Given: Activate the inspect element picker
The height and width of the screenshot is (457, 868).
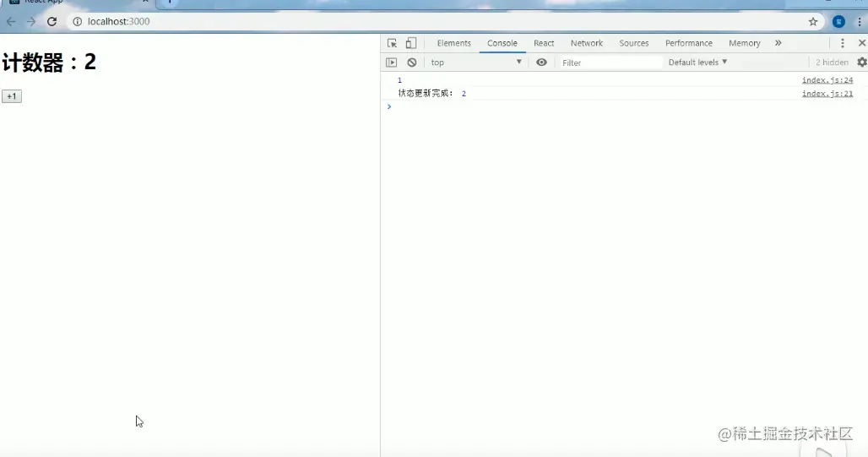Looking at the screenshot, I should pos(392,43).
